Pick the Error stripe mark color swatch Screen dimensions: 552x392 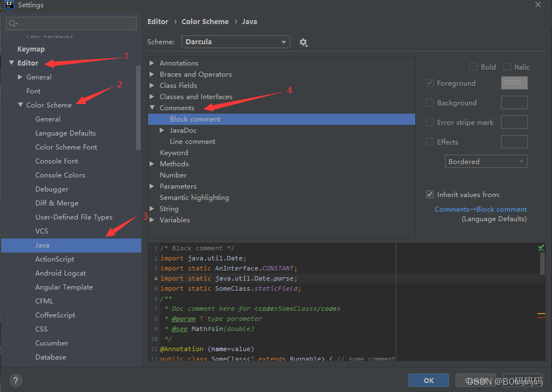coord(514,122)
